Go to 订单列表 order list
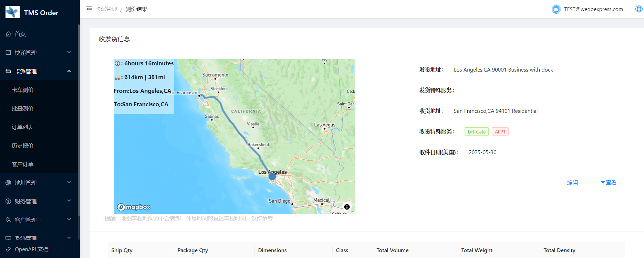The width and height of the screenshot is (644, 258). 23,127
